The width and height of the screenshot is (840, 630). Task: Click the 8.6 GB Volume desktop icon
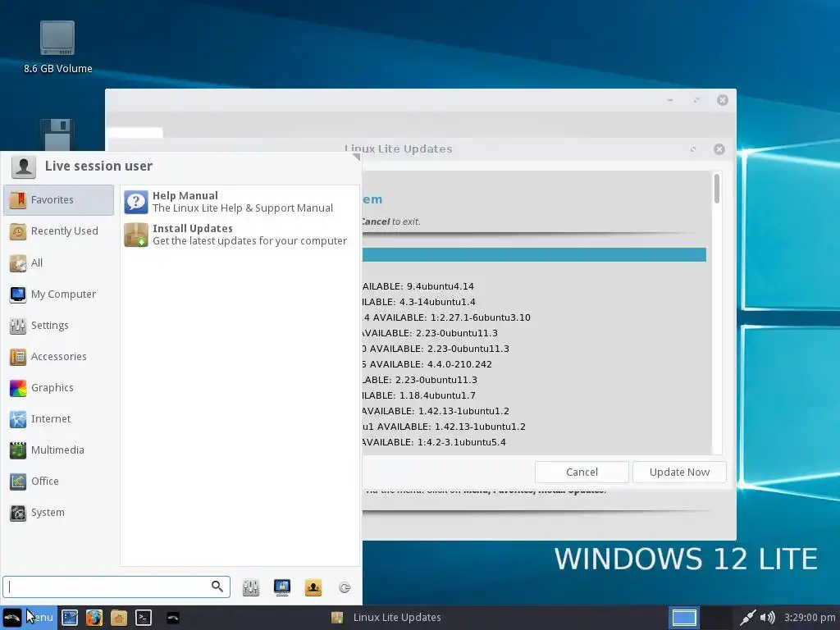[58, 47]
